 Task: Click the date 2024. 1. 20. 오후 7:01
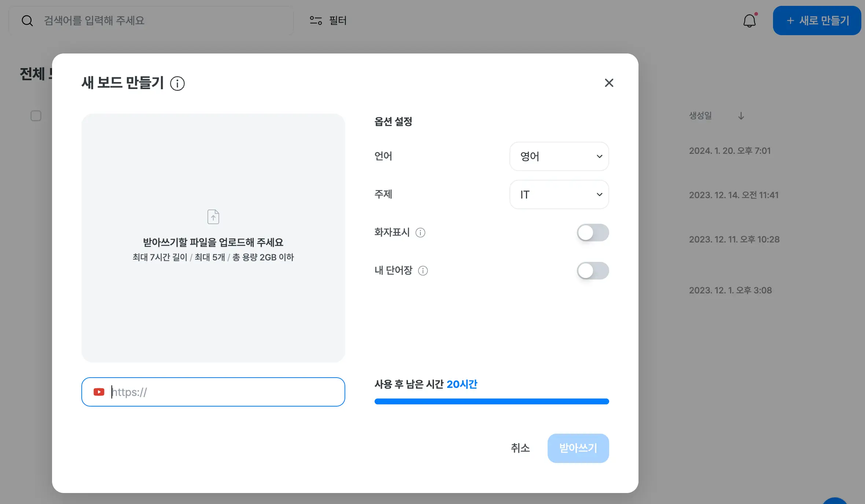(x=730, y=151)
